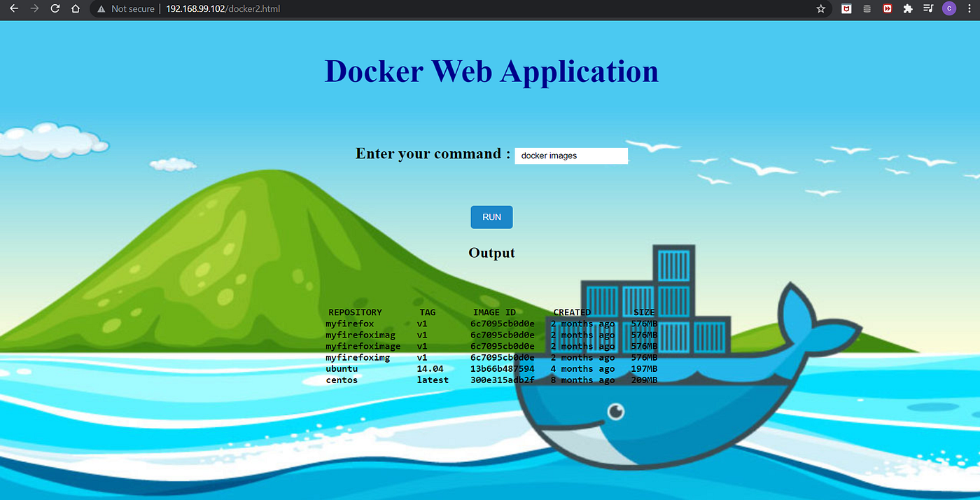Open the media playlist control icon

[927, 9]
